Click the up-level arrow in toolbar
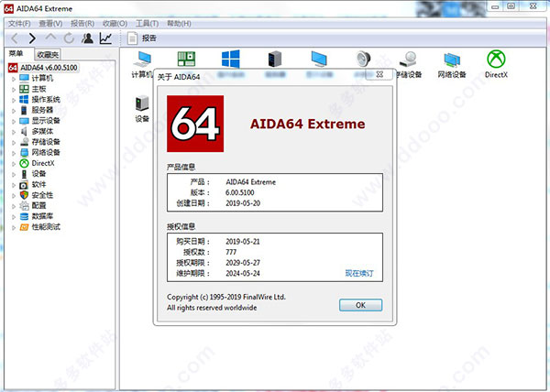This screenshot has height=392, width=550. tap(50, 38)
